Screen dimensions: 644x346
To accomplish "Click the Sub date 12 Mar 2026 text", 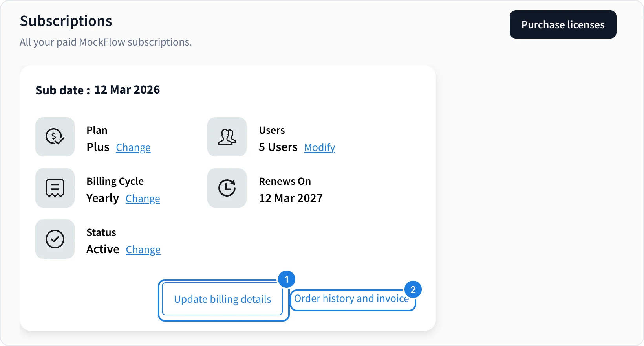I will [98, 90].
